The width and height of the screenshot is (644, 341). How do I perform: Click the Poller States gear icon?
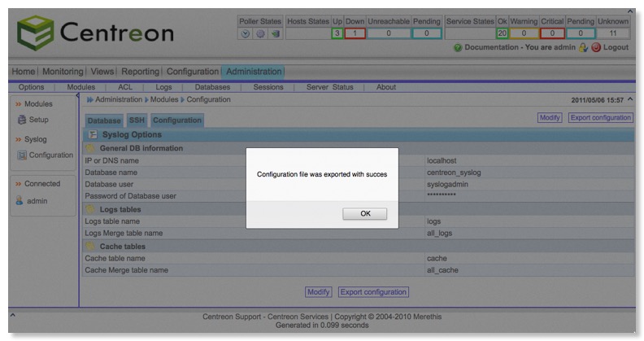pyautogui.click(x=260, y=33)
